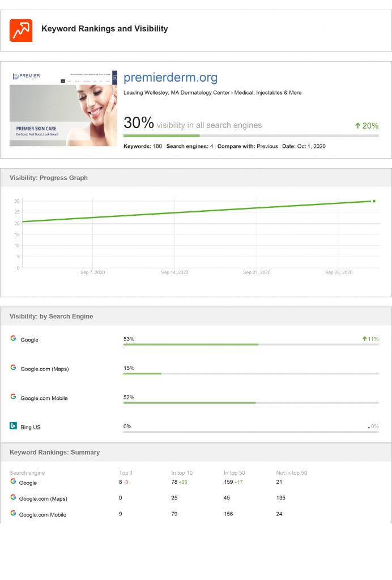Click Google.com (Maps) In top 10 value '25'
Image resolution: width=392 pixels, height=580 pixels.
click(174, 498)
